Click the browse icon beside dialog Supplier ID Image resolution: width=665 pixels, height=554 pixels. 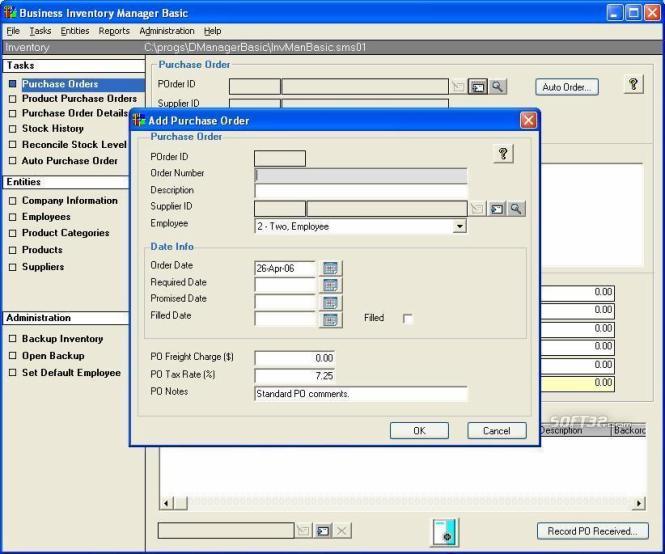497,209
